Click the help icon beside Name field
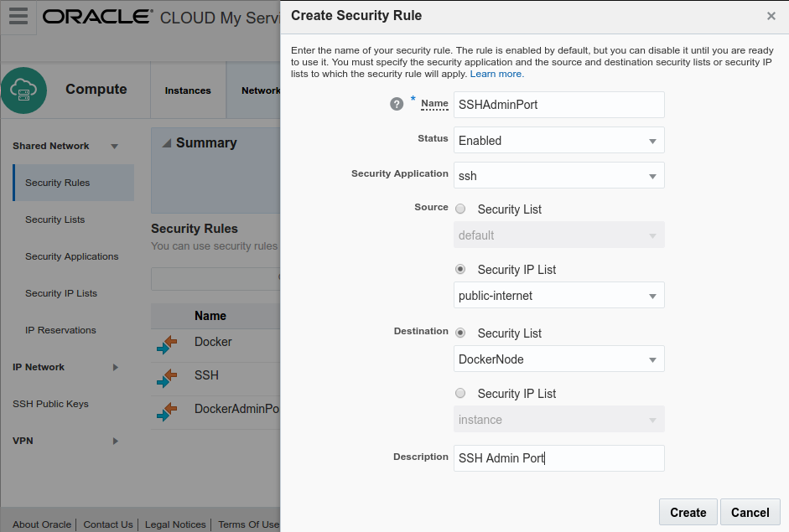The width and height of the screenshot is (789, 532). coord(397,104)
